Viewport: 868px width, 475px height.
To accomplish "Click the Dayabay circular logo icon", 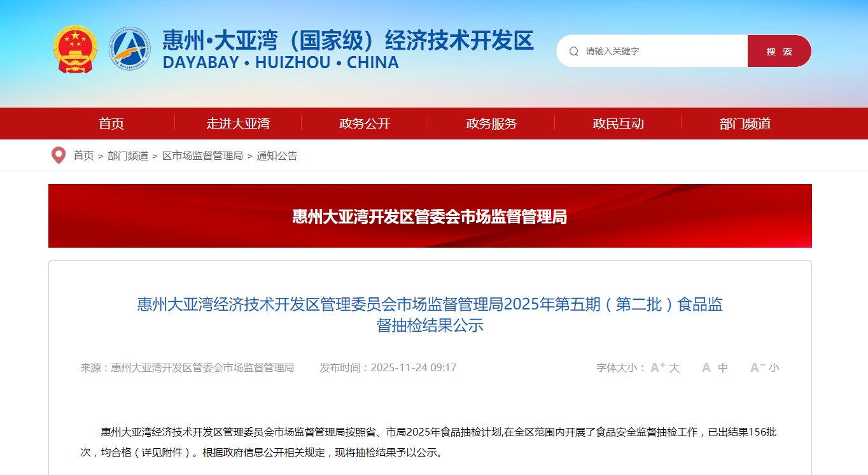I will click(129, 48).
